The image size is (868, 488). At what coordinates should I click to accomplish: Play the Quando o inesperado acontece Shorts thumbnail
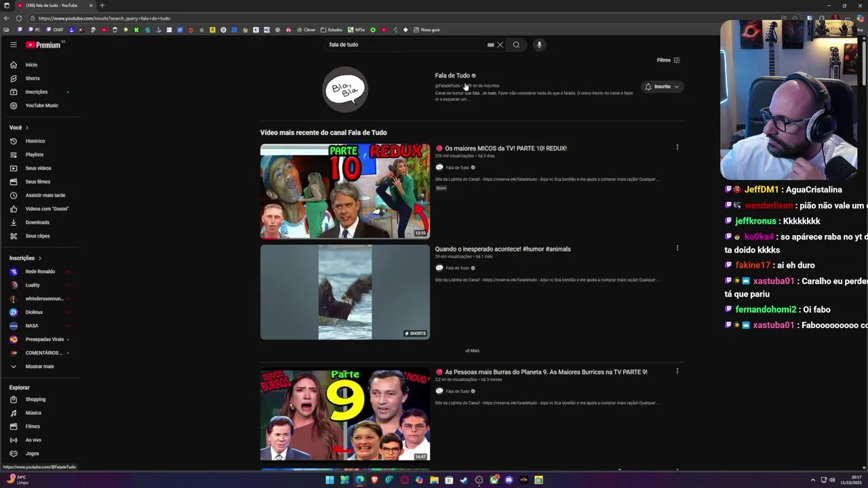click(x=345, y=292)
